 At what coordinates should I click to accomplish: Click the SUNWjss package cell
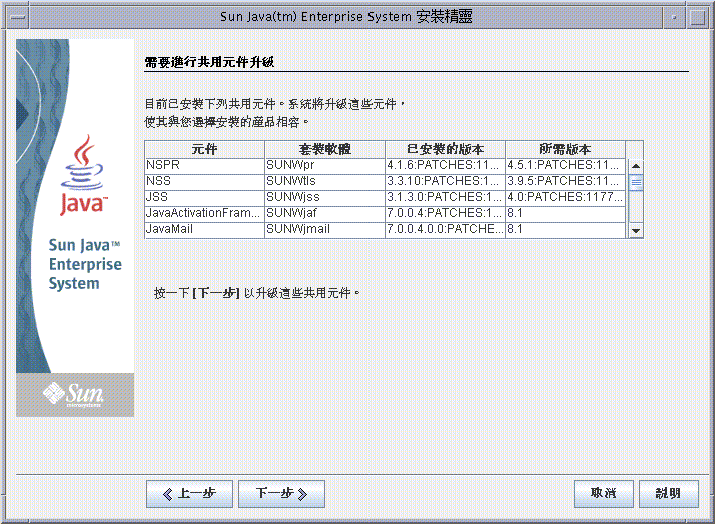pos(325,197)
